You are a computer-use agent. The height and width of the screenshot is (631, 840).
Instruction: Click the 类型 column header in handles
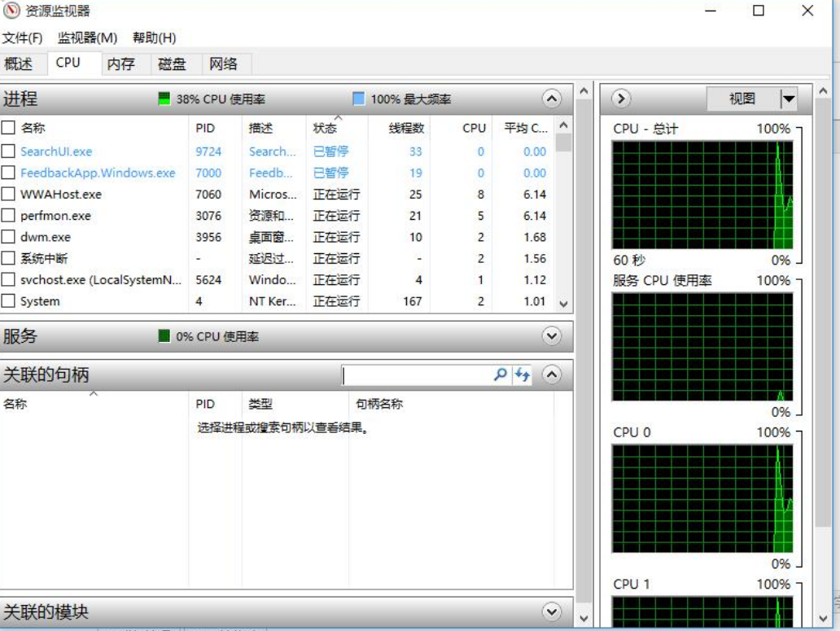coord(260,404)
